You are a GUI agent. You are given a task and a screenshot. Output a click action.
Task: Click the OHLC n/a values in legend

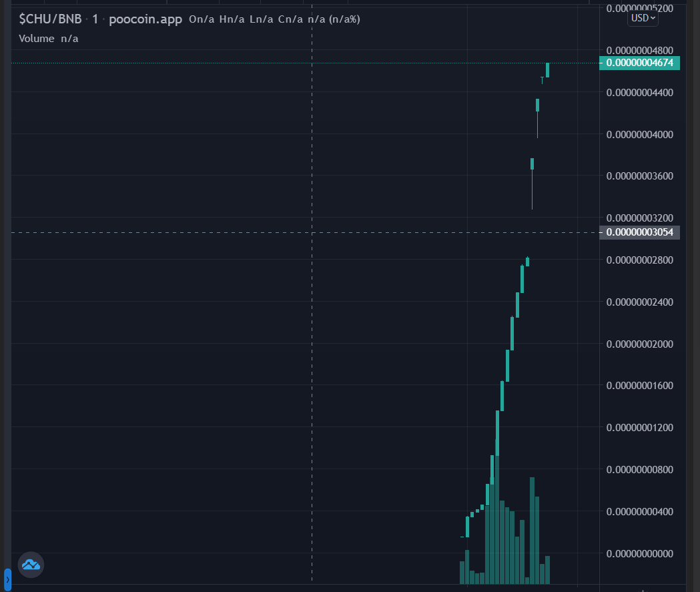coord(274,19)
